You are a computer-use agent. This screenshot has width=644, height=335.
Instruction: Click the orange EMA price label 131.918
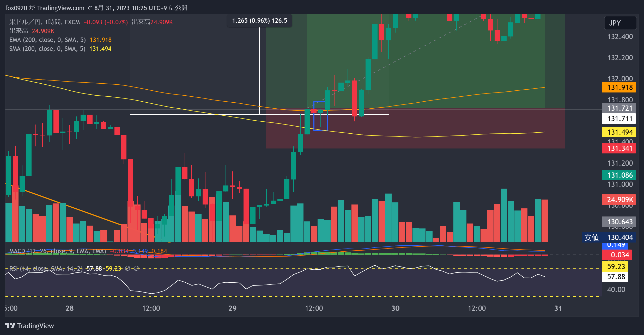point(619,88)
